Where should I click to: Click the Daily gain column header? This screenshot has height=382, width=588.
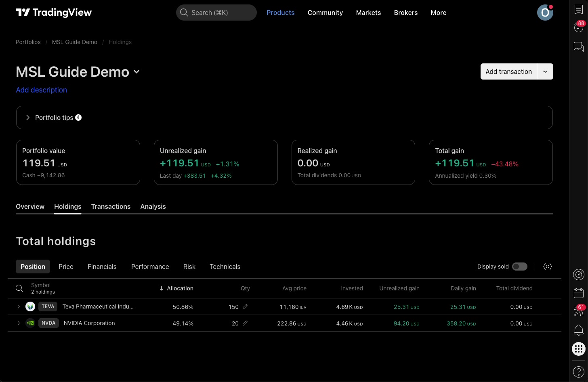pos(463,288)
